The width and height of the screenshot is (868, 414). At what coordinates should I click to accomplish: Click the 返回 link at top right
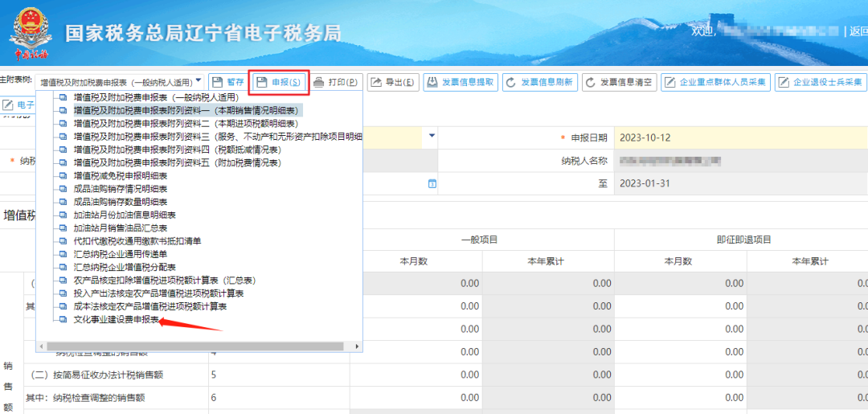pos(858,31)
